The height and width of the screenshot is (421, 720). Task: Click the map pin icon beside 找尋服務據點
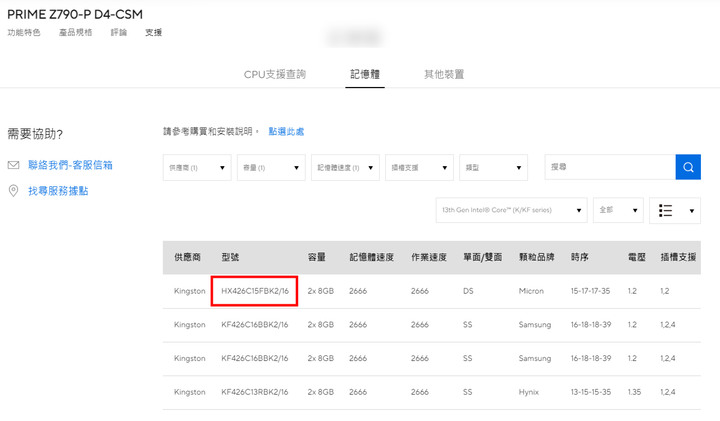pyautogui.click(x=13, y=191)
